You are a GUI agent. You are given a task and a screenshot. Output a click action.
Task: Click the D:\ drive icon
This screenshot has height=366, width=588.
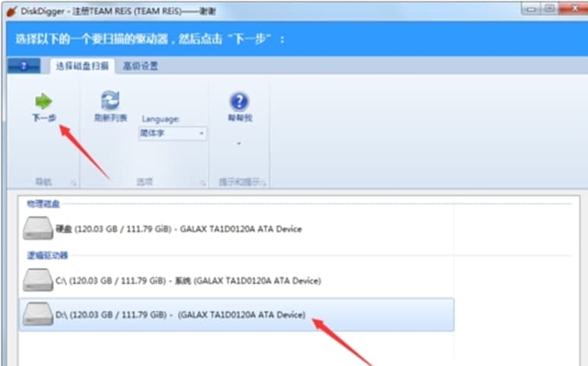pos(37,314)
